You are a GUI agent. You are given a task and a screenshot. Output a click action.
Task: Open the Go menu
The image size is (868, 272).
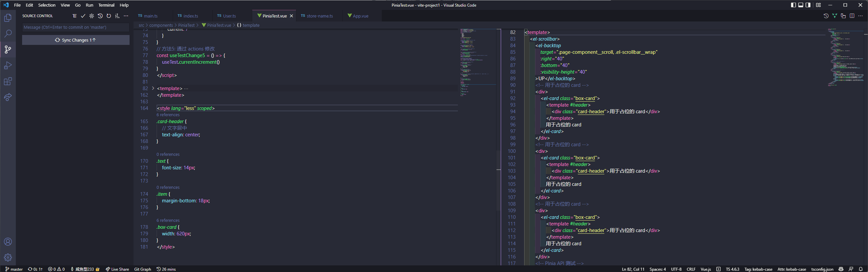click(78, 5)
